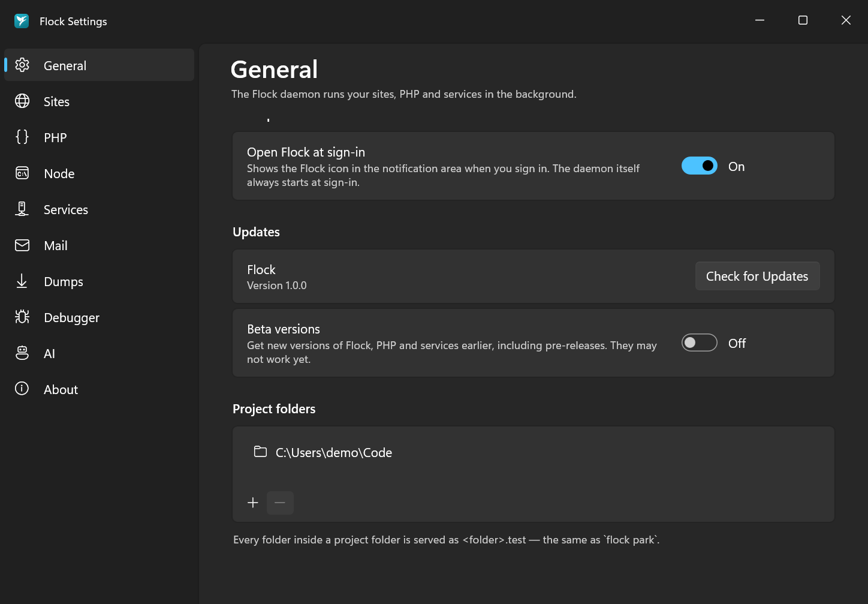The image size is (868, 604).
Task: Click the Debugger bug icon
Action: 22,317
